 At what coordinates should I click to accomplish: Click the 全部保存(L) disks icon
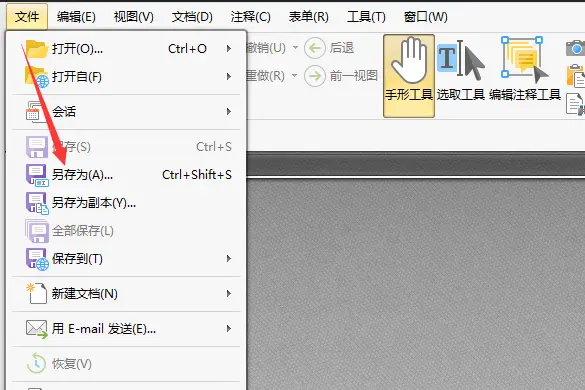(37, 231)
